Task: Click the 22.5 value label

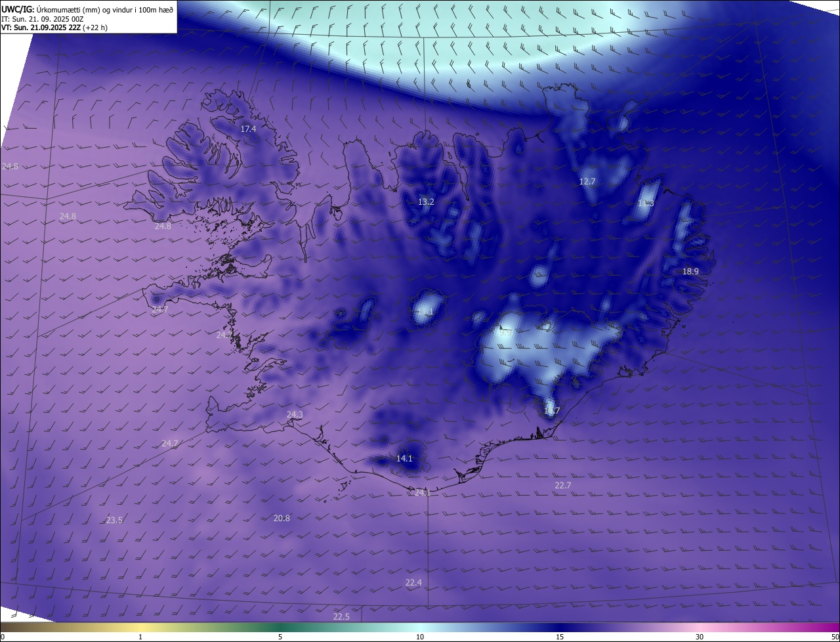Action: [x=341, y=616]
